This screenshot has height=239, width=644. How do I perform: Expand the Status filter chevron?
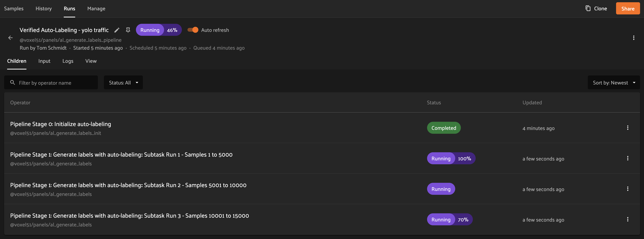(x=137, y=82)
